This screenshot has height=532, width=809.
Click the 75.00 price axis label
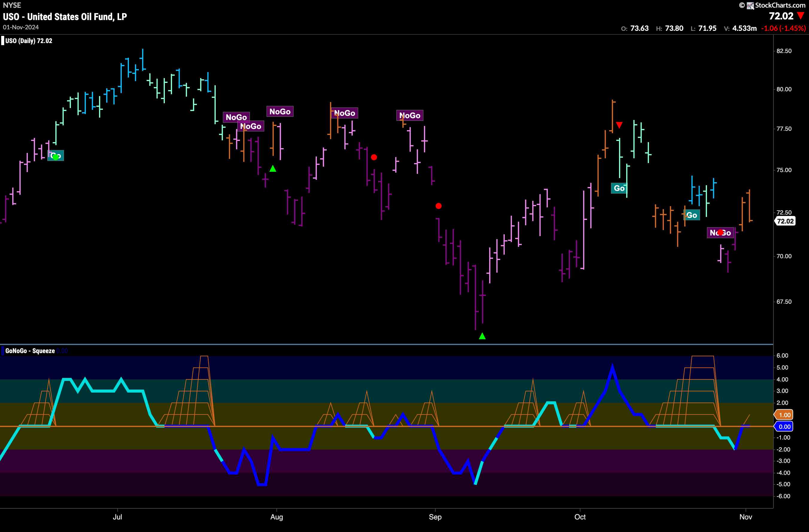(784, 170)
